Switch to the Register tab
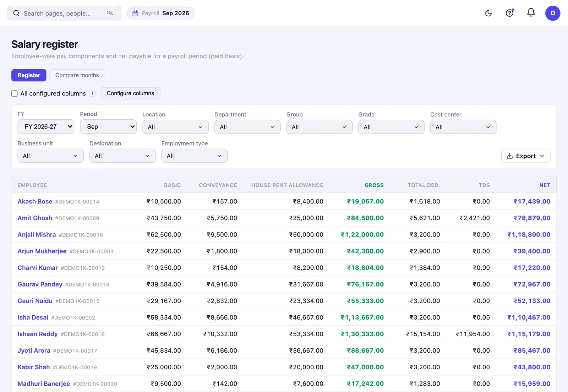 [x=29, y=75]
